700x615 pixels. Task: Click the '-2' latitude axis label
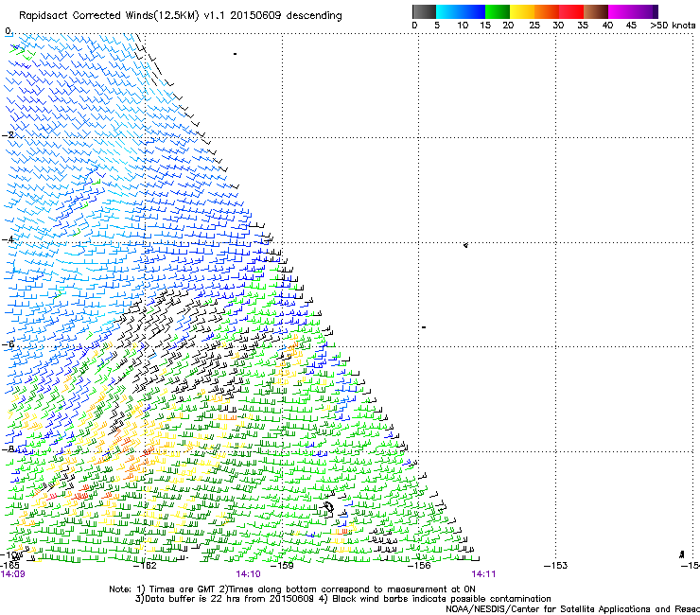(x=8, y=135)
